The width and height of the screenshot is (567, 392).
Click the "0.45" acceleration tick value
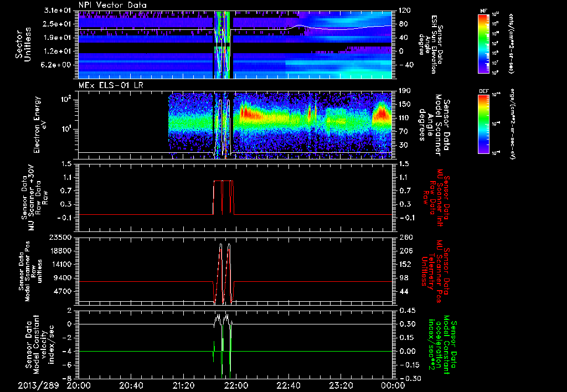point(407,311)
